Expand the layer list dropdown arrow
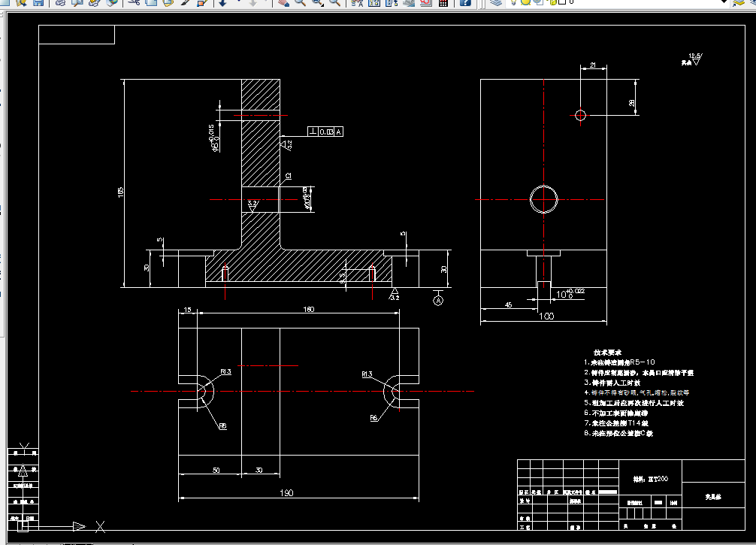 (x=724, y=2)
